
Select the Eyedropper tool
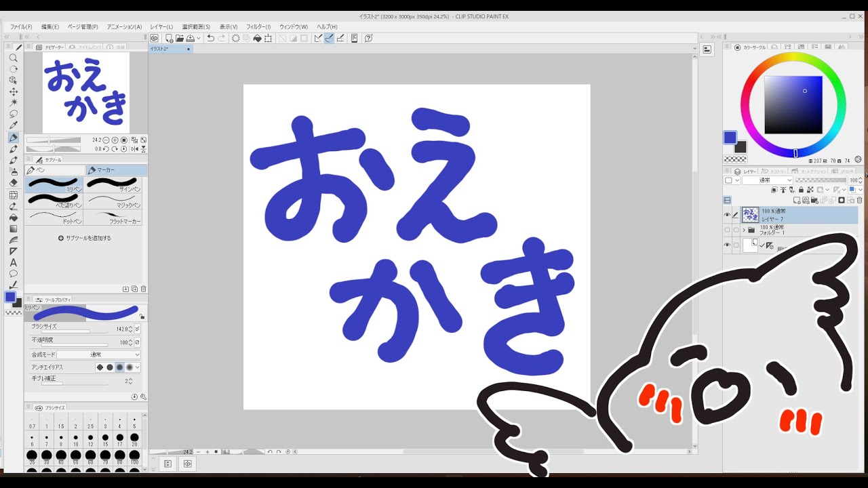click(x=13, y=125)
